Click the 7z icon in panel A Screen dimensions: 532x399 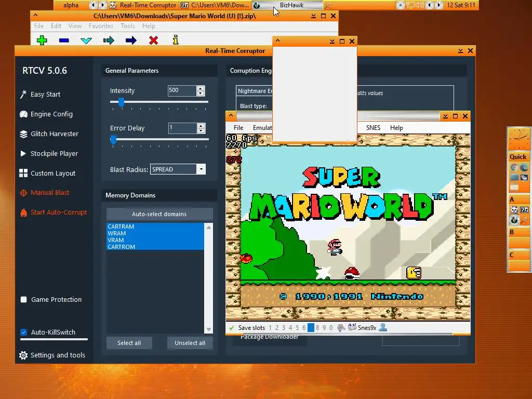pyautogui.click(x=524, y=210)
